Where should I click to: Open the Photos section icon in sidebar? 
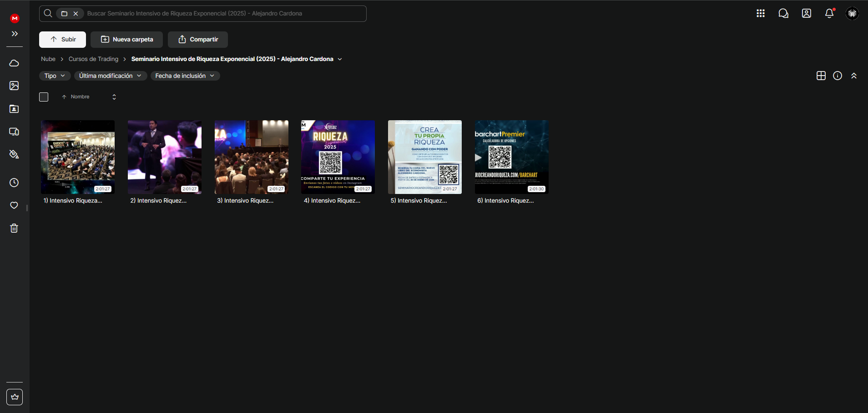[x=14, y=86]
